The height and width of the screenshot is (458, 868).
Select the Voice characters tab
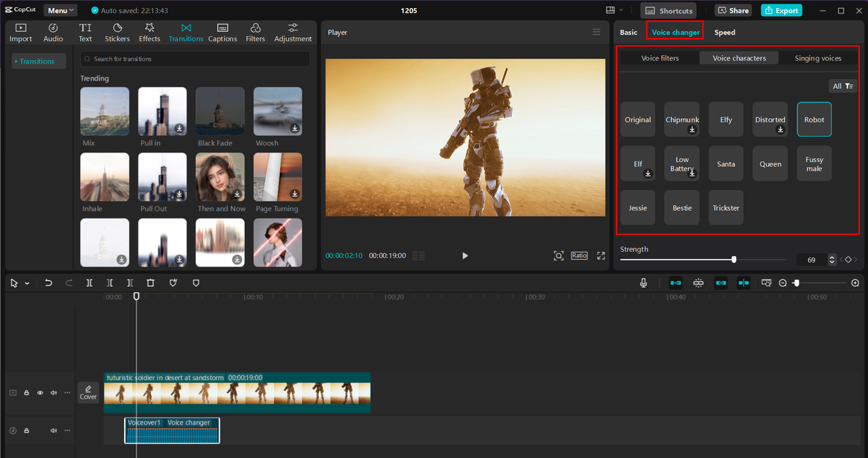[x=739, y=58]
